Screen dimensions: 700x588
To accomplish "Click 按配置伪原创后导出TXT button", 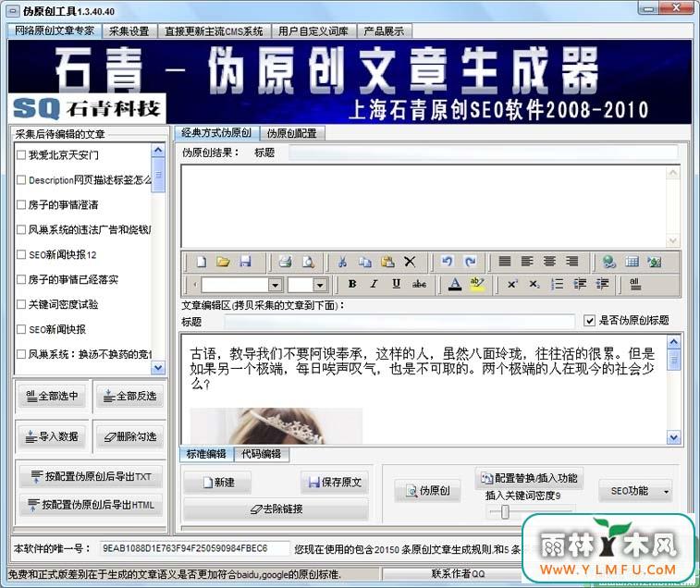I will click(x=91, y=476).
